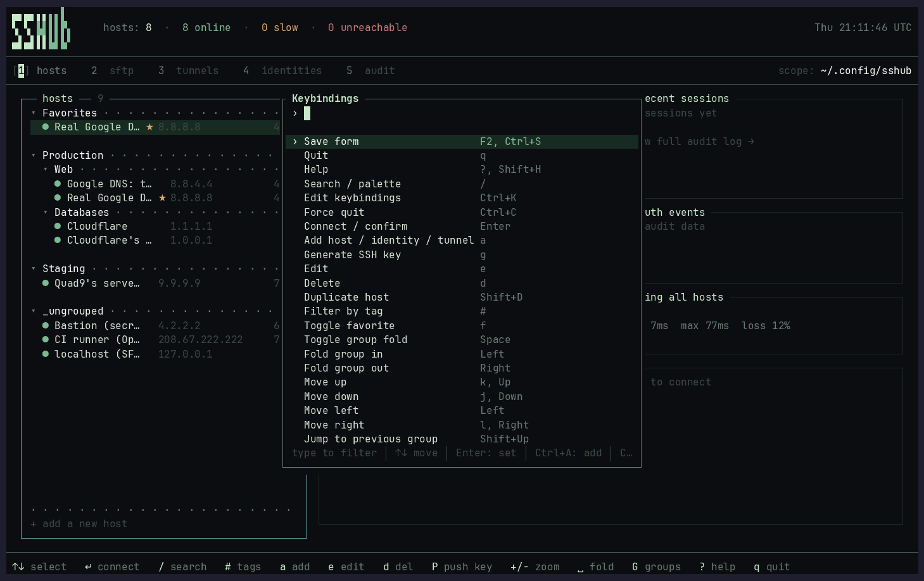The image size is (924, 581).
Task: Click the SSHub logo
Action: click(41, 28)
